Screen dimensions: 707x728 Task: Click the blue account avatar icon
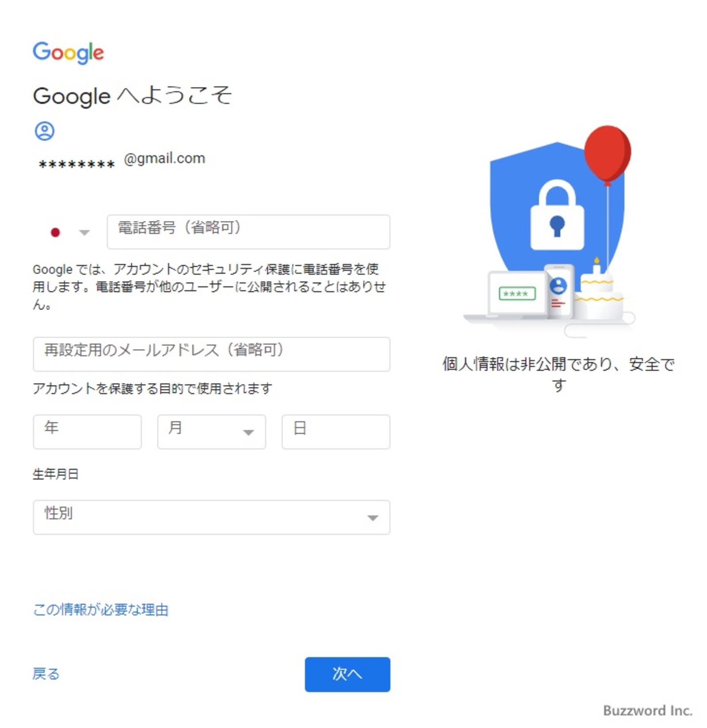tap(45, 131)
